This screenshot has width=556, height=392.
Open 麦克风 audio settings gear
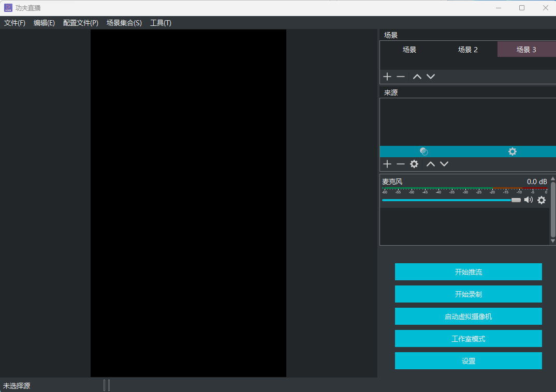tap(542, 200)
